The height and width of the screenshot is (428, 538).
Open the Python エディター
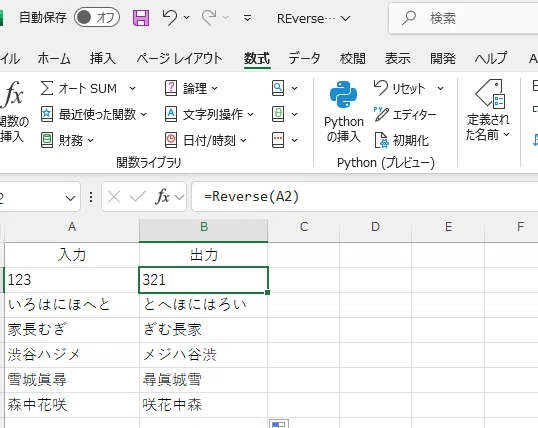405,114
